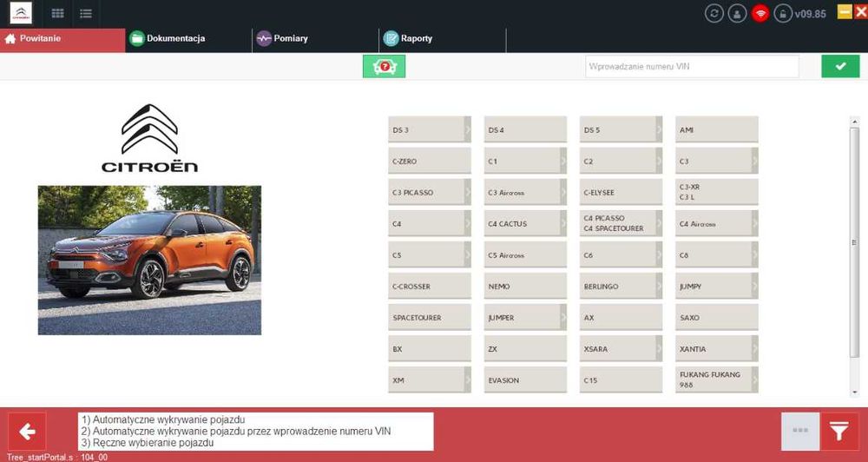Select the AMI model
Image resolution: width=868 pixels, height=462 pixels.
click(x=717, y=129)
